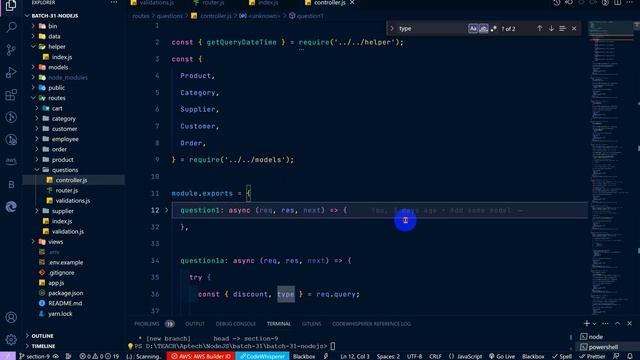Switch to DEBUG CONSOLE tab
Viewport: 640px width, 360px height.
click(236, 324)
